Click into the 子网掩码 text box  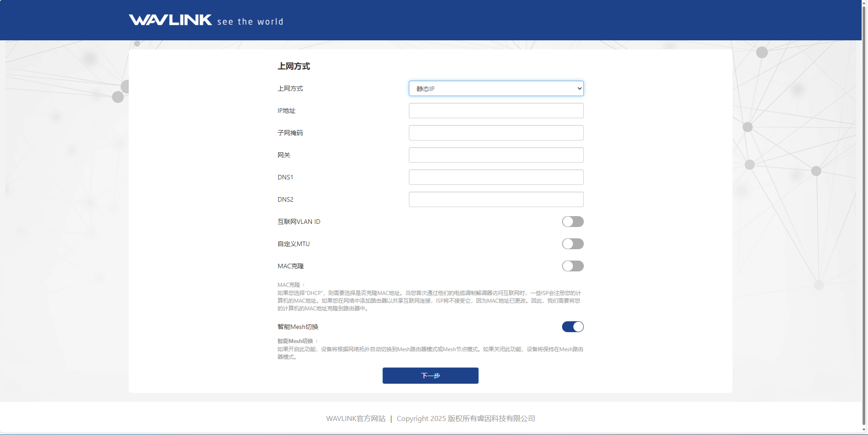(x=496, y=133)
